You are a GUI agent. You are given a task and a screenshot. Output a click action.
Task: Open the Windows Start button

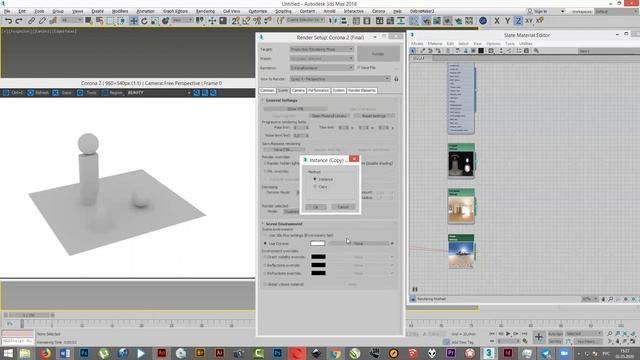pyautogui.click(x=8, y=353)
